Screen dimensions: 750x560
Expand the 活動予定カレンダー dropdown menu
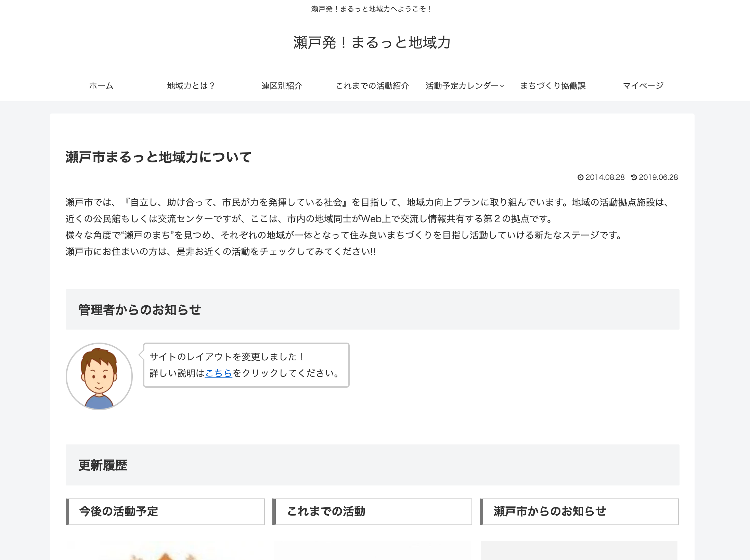pos(465,86)
